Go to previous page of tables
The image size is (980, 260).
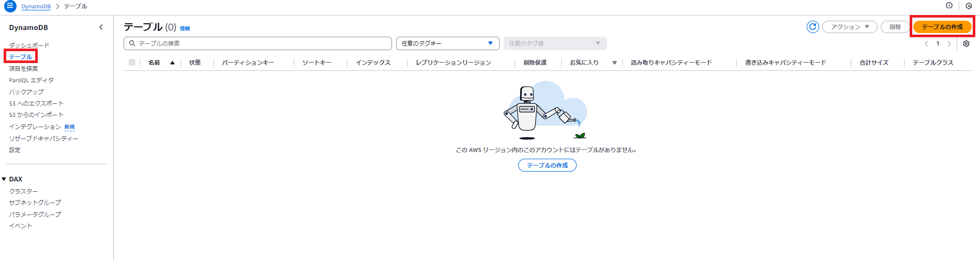[926, 44]
